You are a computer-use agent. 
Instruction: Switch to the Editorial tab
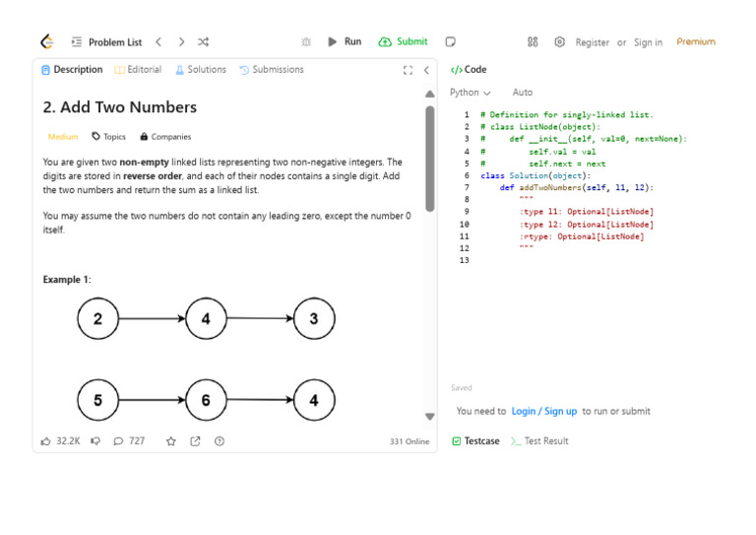(x=138, y=70)
